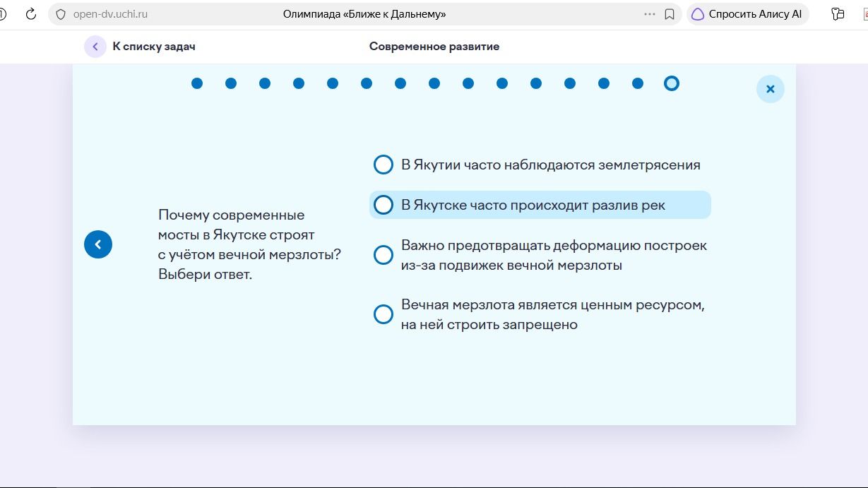Jump to the third progress dot
The width and height of the screenshot is (868, 488).
pyautogui.click(x=265, y=83)
